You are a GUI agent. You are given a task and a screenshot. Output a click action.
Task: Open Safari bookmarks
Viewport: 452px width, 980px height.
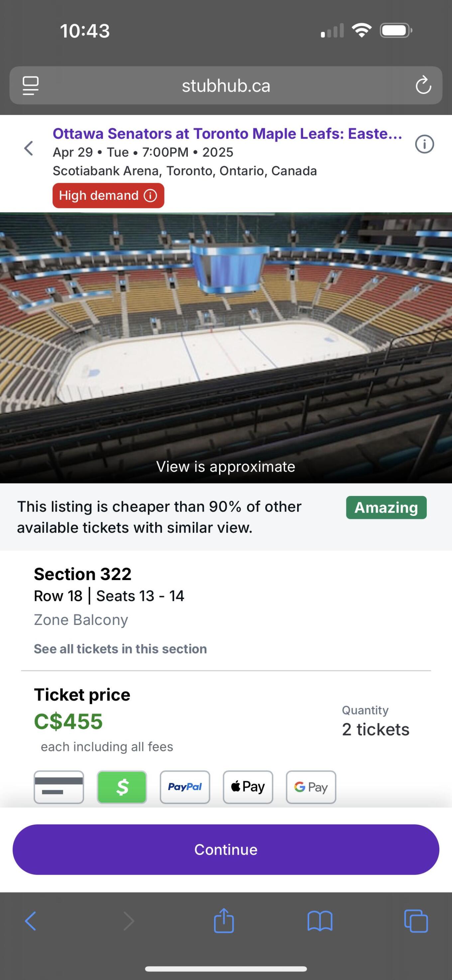click(x=320, y=921)
